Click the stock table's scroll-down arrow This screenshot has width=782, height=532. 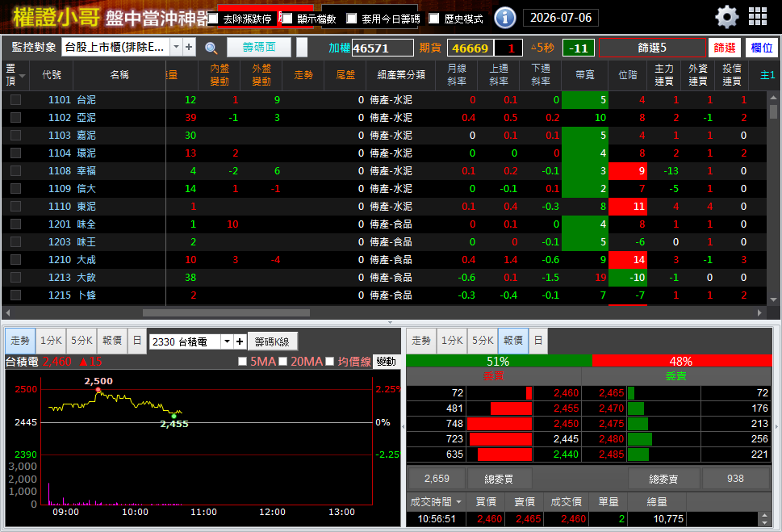[x=773, y=300]
